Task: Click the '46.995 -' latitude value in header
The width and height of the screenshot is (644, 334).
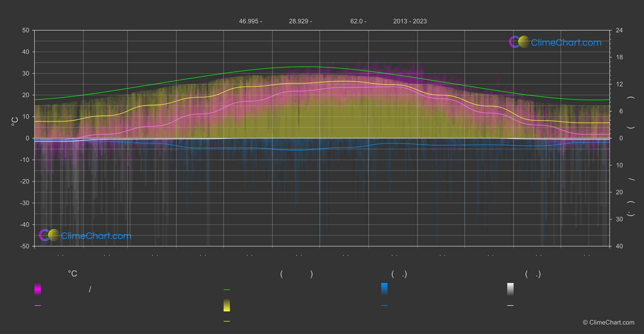Action: click(250, 21)
